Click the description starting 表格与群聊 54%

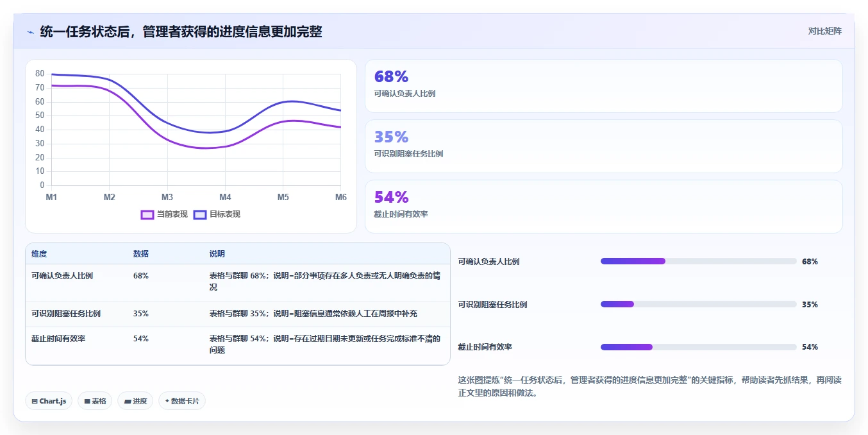coord(325,345)
